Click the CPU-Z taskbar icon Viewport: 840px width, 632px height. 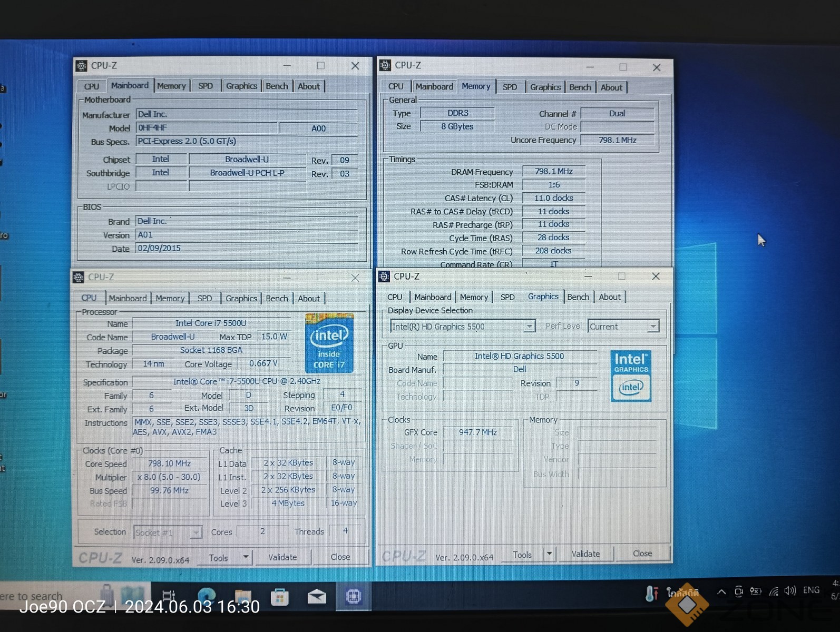point(354,596)
